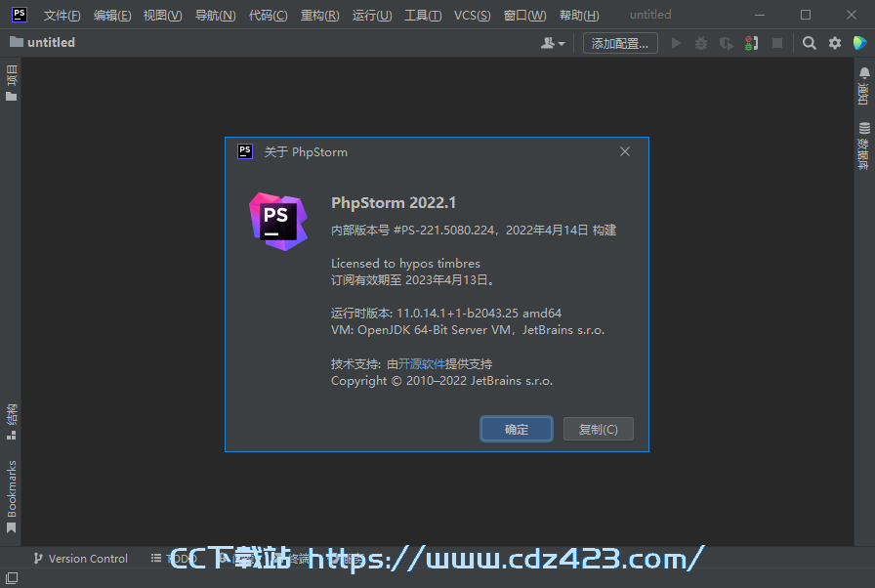875x588 pixels.
Task: Open the 视图(V) menu
Action: tap(162, 15)
